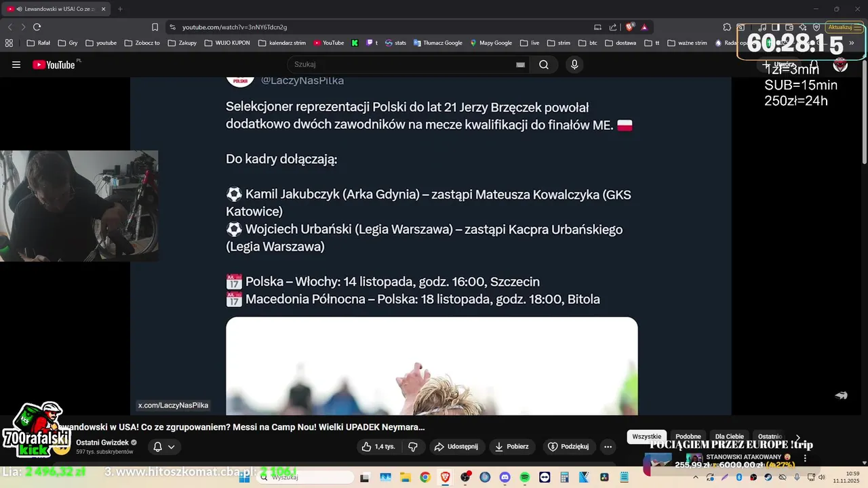Open the apps grid in bookmarks bar

pos(9,43)
